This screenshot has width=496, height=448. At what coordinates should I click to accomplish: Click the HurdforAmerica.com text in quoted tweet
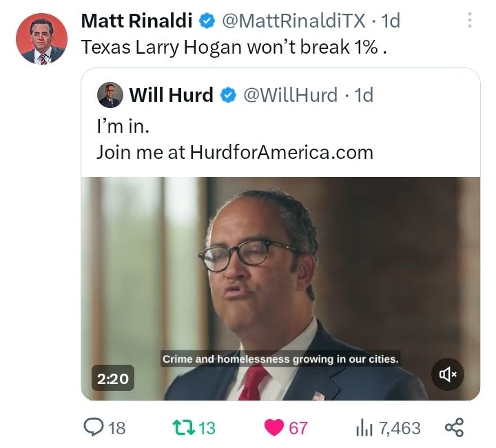(282, 152)
